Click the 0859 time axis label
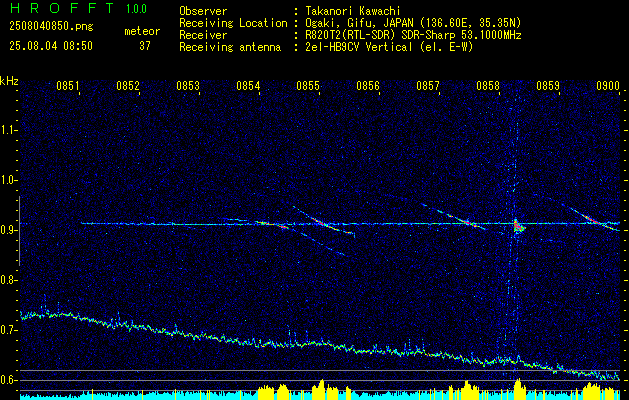The width and height of the screenshot is (629, 400). (x=548, y=85)
